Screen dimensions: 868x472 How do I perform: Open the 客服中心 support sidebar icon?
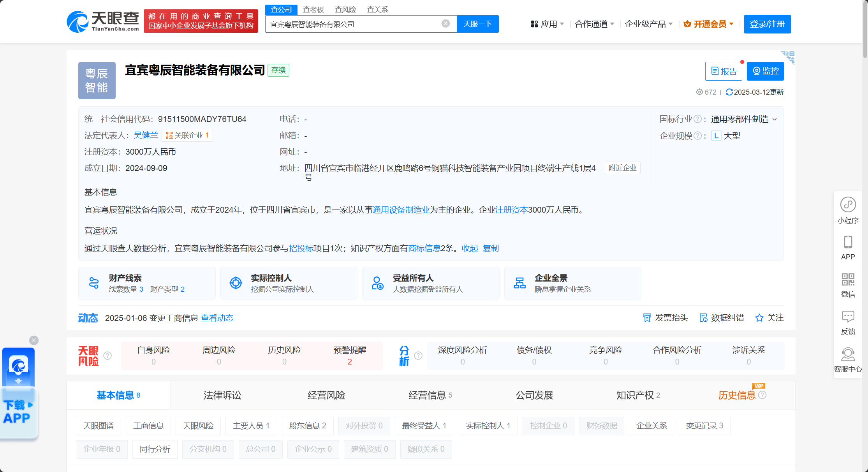pos(848,360)
